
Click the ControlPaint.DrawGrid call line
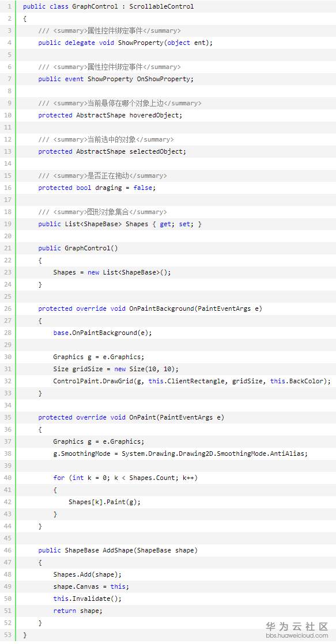(x=192, y=381)
